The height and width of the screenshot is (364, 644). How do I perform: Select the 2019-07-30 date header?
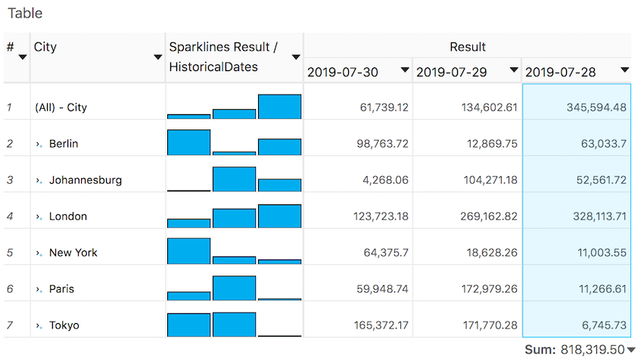pos(343,73)
